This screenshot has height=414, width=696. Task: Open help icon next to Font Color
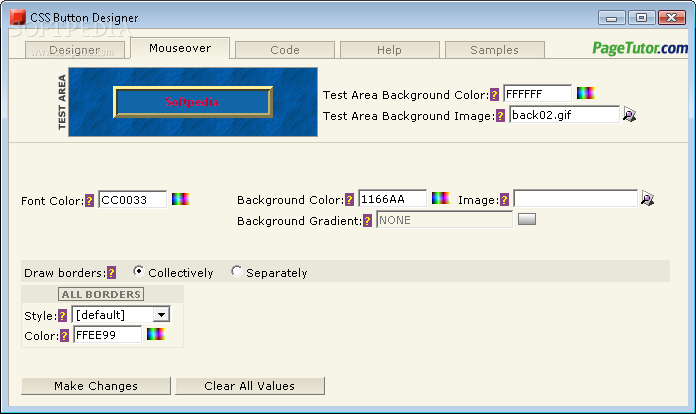click(89, 201)
